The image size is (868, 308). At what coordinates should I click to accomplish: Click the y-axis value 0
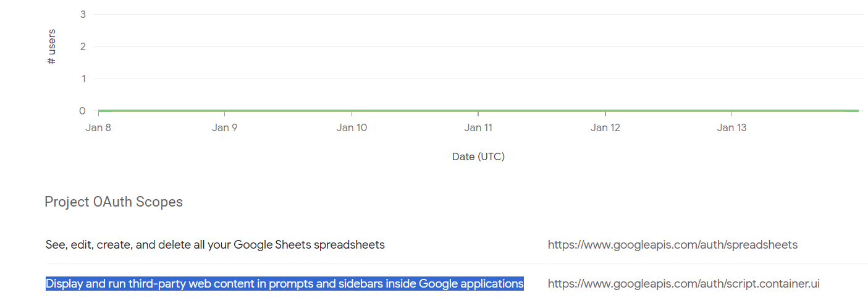(x=82, y=111)
